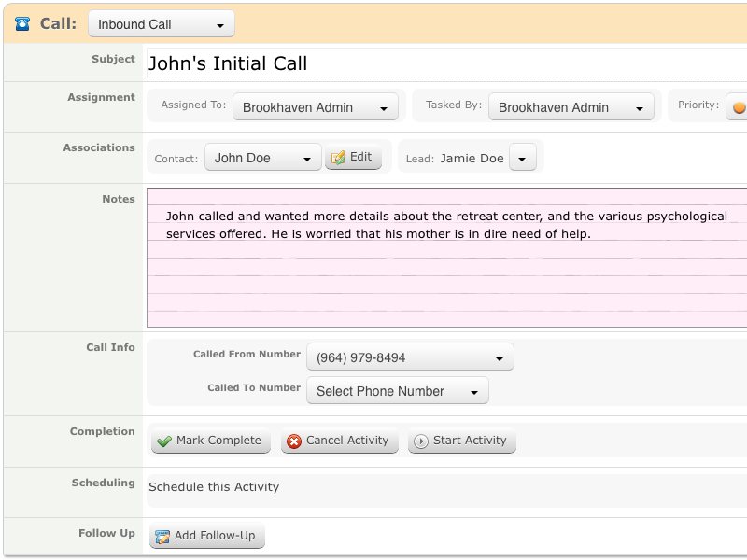This screenshot has width=747, height=560.
Task: Click the Add Follow-Up button
Action: pyautogui.click(x=206, y=536)
